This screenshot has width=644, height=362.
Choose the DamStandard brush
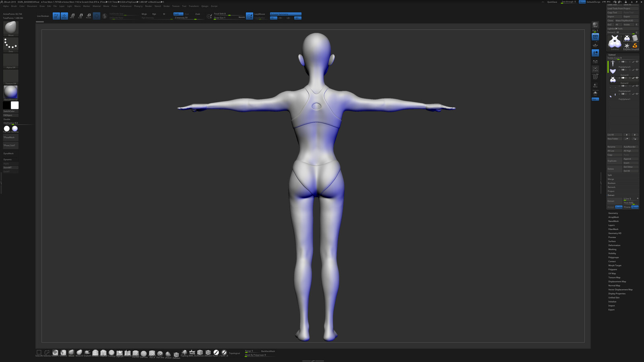pos(144,354)
